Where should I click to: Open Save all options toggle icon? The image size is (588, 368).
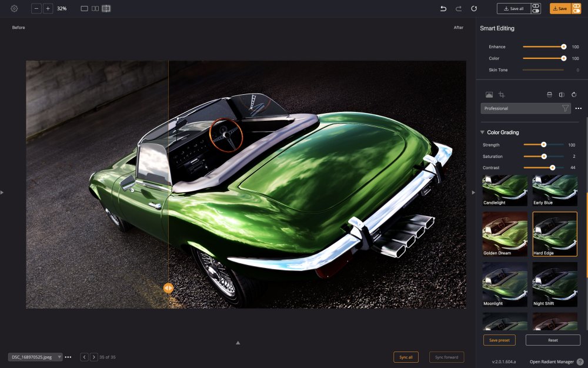pos(536,8)
